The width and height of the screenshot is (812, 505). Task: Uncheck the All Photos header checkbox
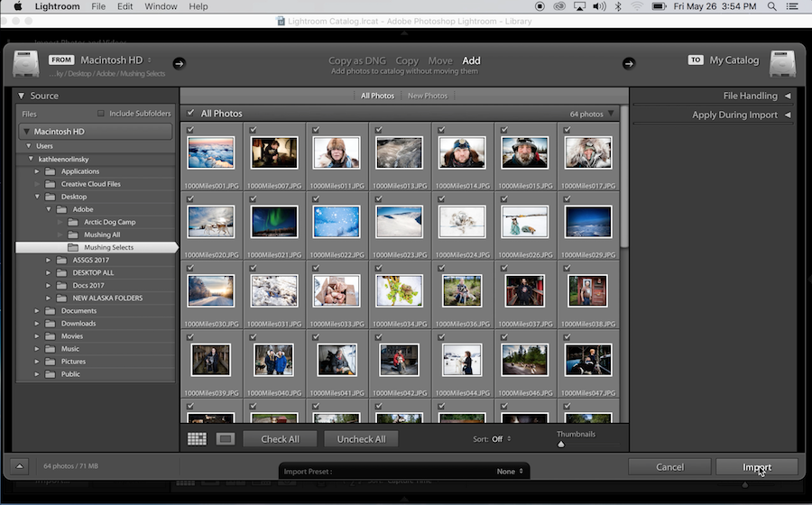pyautogui.click(x=190, y=114)
